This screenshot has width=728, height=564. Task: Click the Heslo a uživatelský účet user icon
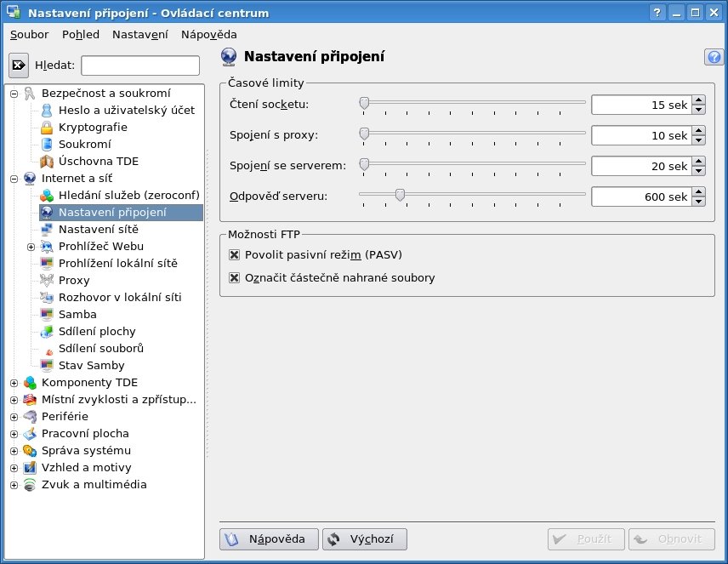(47, 111)
